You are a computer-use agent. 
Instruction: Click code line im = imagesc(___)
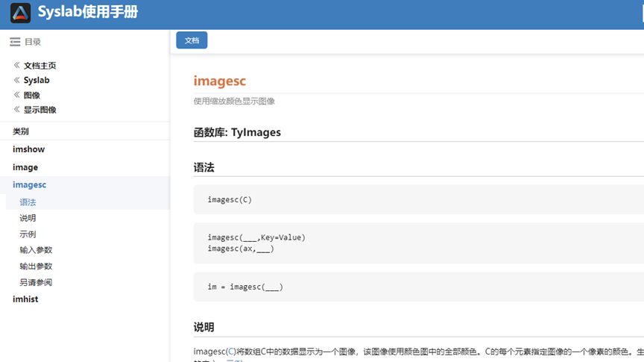[245, 287]
